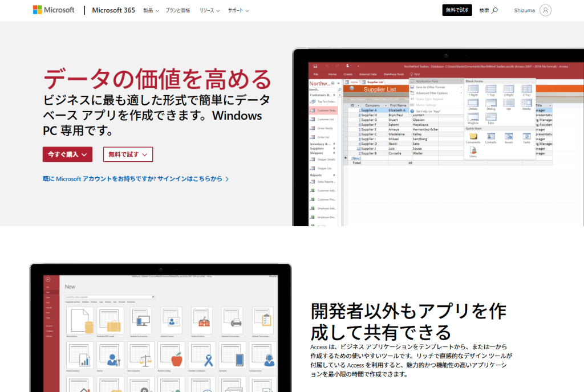Expand the 製品 menu
584x392 pixels.
[x=151, y=10]
